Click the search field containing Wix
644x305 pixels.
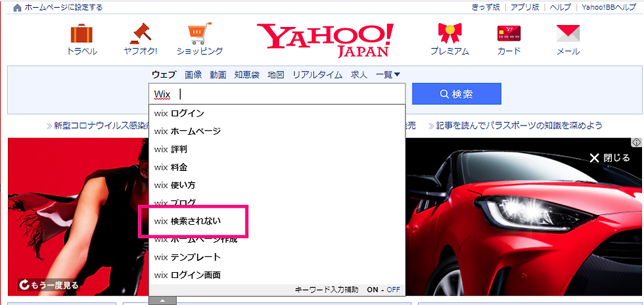click(x=277, y=94)
